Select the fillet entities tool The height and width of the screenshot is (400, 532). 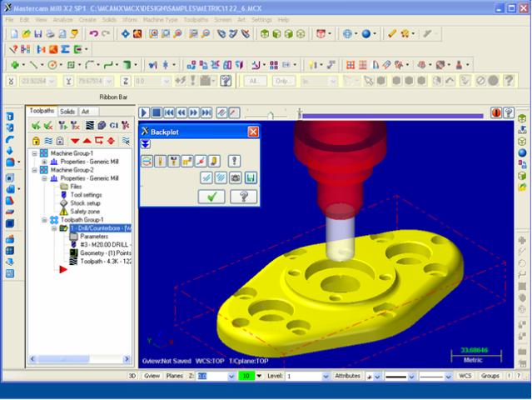tap(90, 64)
